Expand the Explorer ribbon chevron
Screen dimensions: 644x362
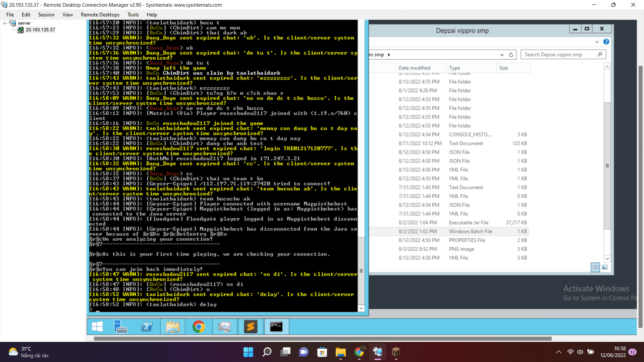(597, 42)
